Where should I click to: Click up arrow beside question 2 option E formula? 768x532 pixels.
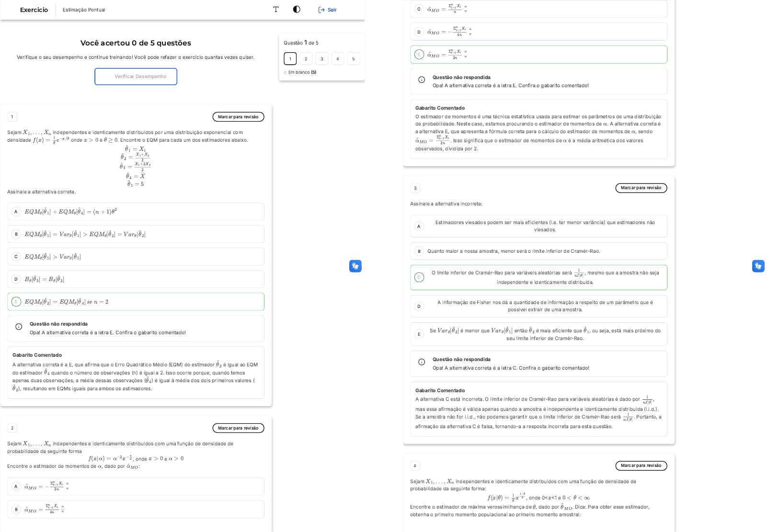pyautogui.click(x=466, y=52)
